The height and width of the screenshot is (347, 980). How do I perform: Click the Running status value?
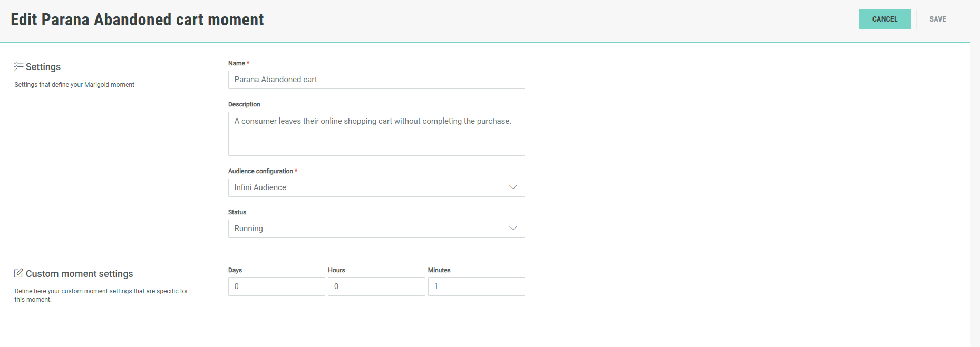click(248, 229)
